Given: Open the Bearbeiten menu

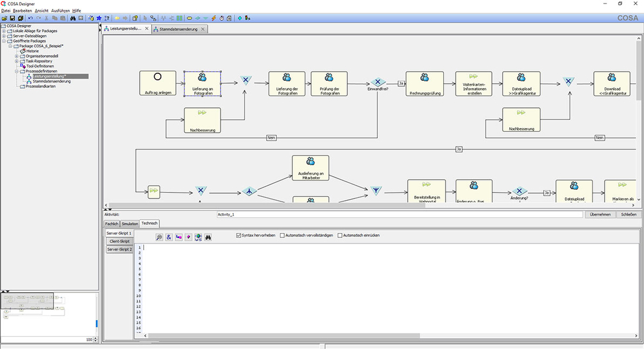Looking at the screenshot, I should (22, 11).
